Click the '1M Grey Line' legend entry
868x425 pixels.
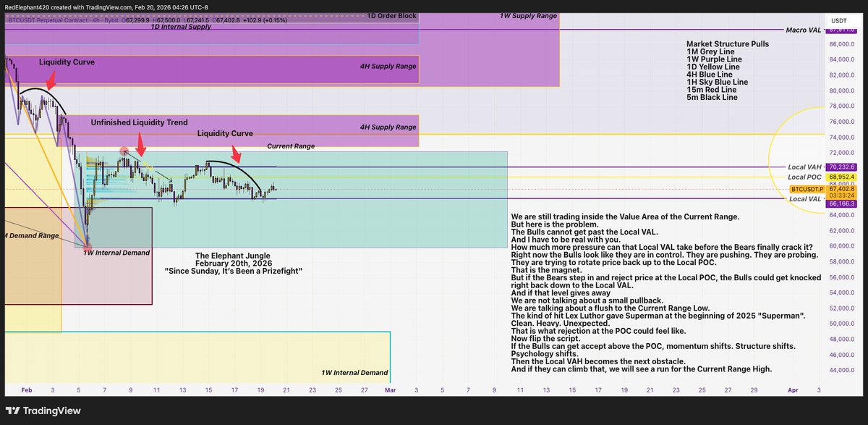(710, 51)
